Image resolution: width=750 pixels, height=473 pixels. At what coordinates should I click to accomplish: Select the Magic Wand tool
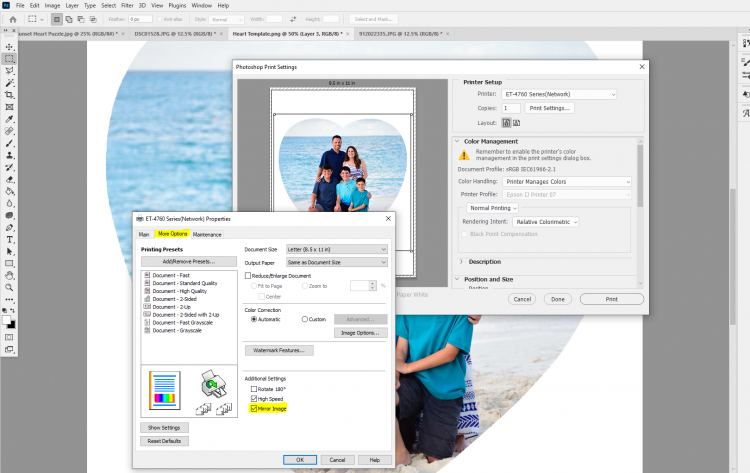click(9, 83)
